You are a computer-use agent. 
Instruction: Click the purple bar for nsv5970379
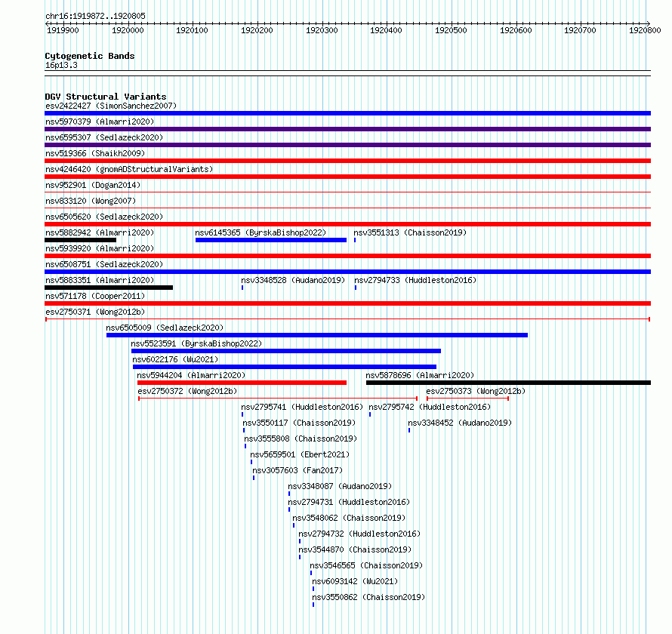[x=347, y=129]
